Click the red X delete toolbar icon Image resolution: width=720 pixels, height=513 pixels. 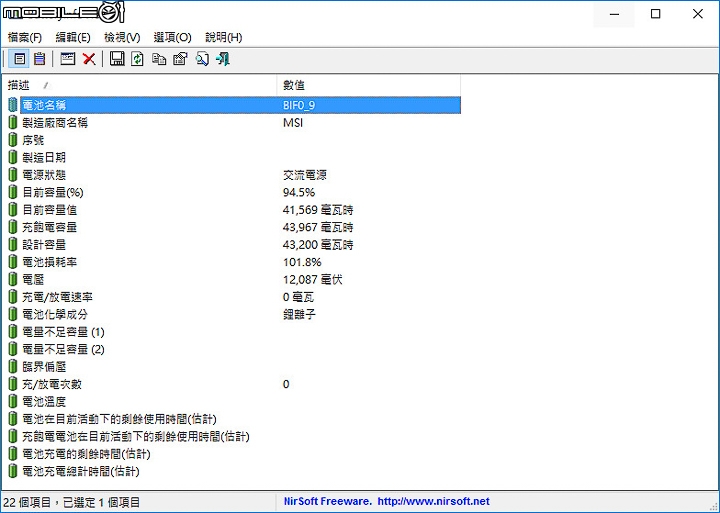(89, 59)
